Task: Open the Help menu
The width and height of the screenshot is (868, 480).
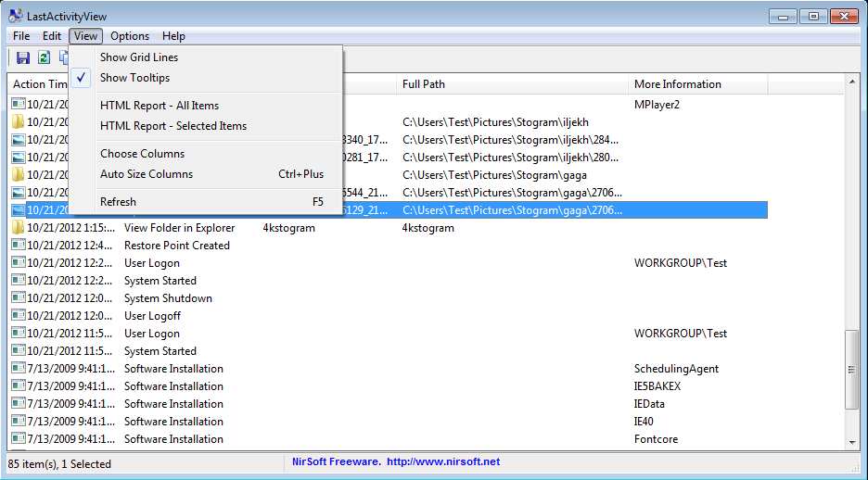Action: pyautogui.click(x=173, y=36)
